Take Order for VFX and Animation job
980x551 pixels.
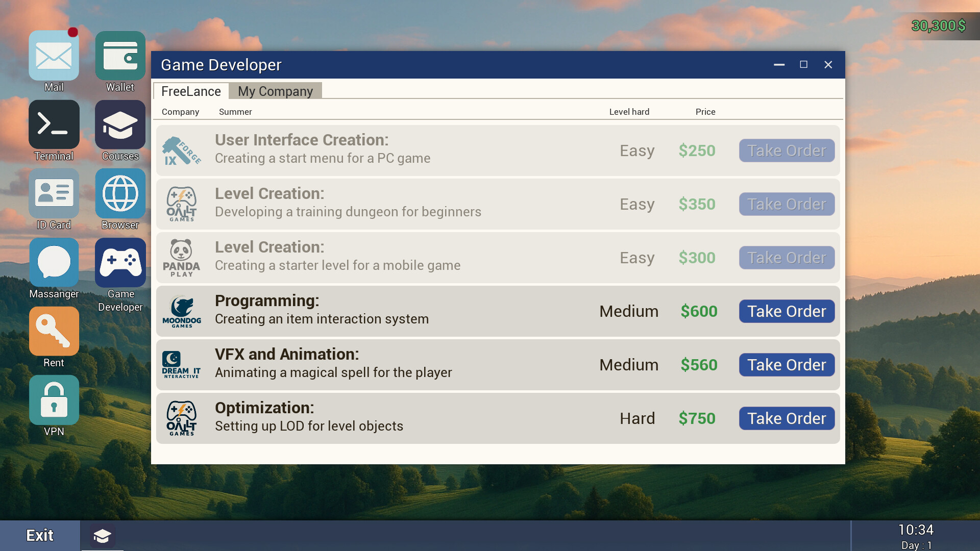pos(787,365)
